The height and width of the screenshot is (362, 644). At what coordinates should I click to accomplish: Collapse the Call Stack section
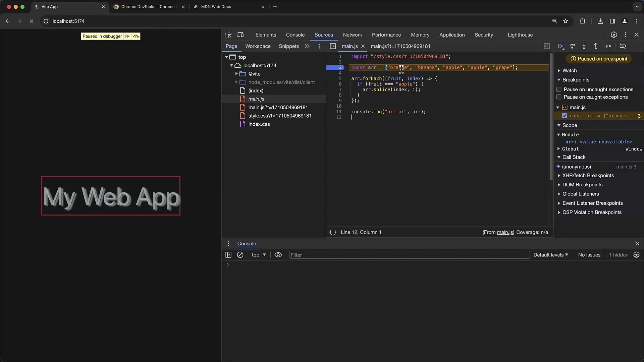(x=574, y=157)
